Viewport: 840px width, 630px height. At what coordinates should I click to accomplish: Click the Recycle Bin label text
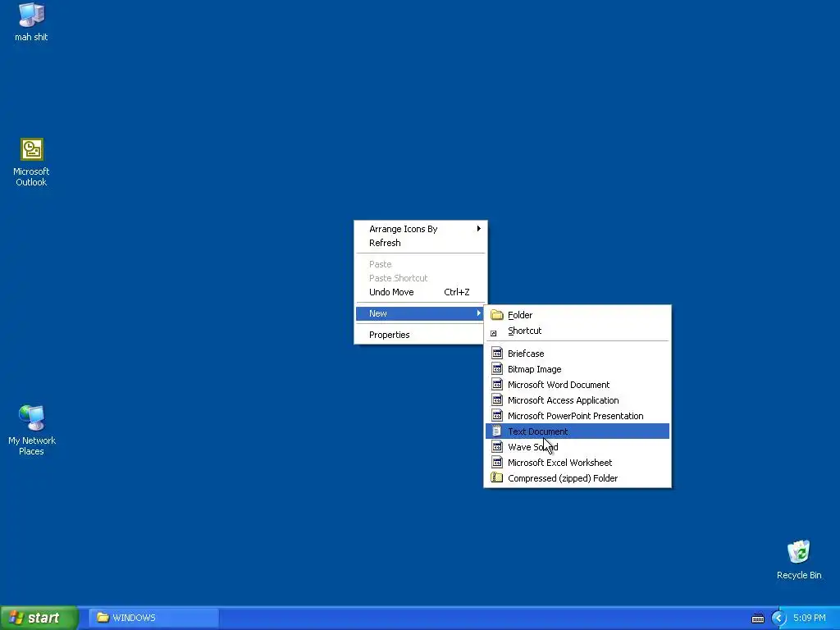[x=799, y=575]
